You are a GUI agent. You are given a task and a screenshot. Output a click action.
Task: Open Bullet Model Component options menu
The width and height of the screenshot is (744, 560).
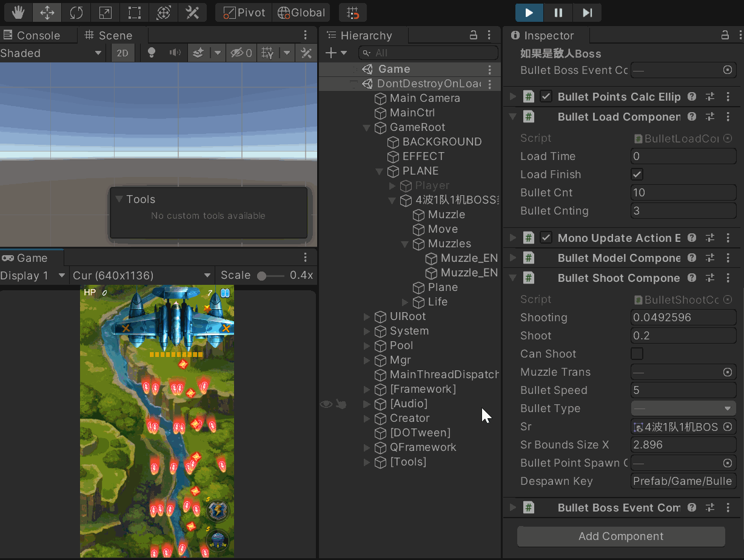coord(728,258)
